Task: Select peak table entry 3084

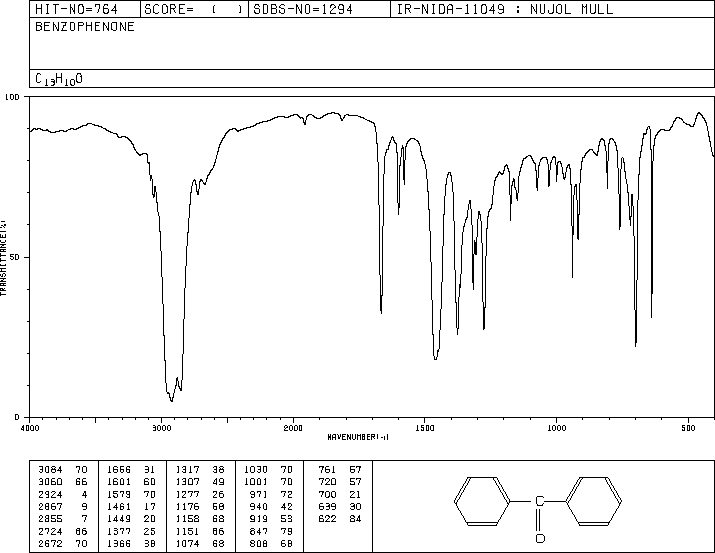Action: tap(50, 470)
